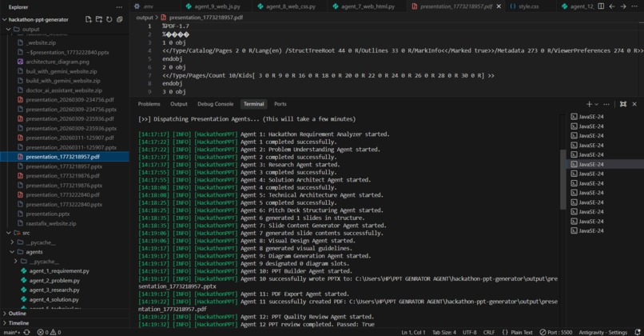Click Ln 1, Col 1 cursor position
Viewport: 644px width, 336px height.
tap(413, 332)
